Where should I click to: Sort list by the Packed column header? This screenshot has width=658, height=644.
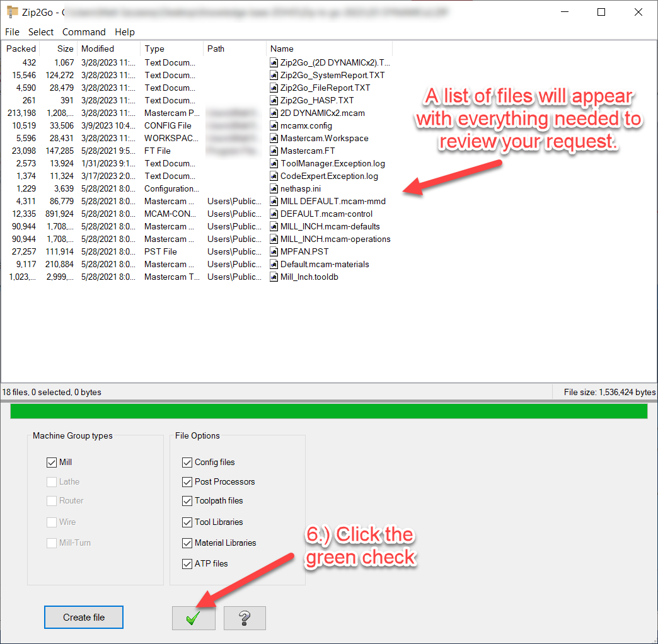pyautogui.click(x=21, y=49)
